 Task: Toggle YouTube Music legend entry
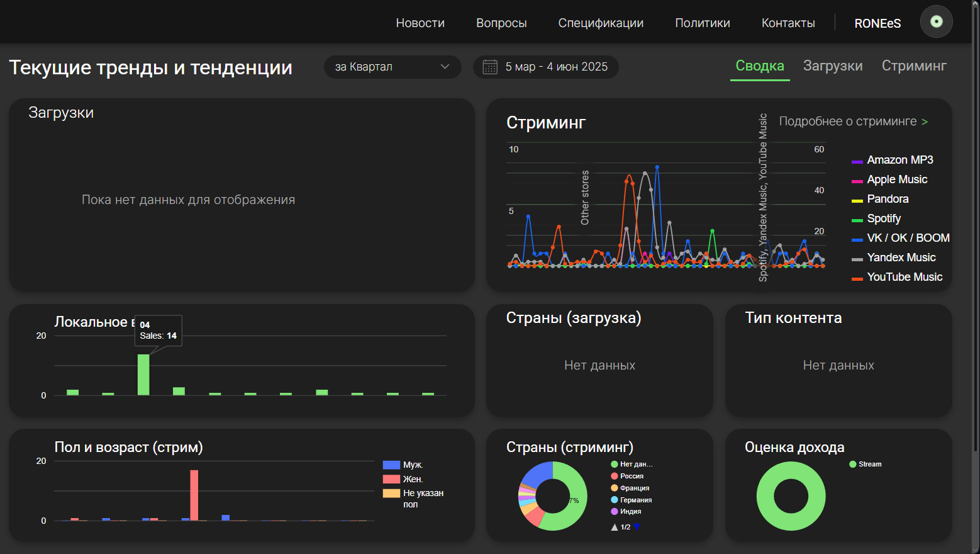point(897,277)
